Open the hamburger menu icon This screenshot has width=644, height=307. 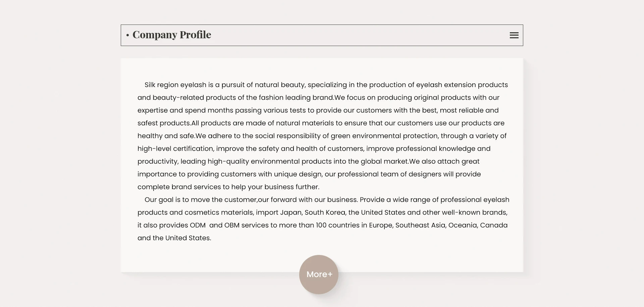(x=514, y=35)
